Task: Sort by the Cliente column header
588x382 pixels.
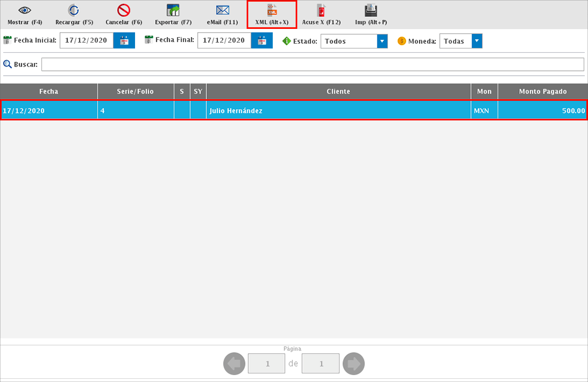Action: [x=338, y=92]
